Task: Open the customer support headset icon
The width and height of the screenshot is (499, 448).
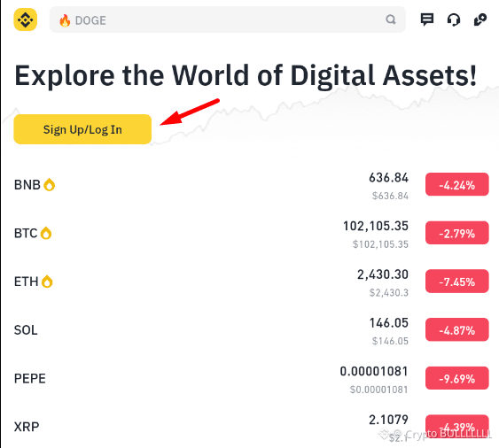Action: [454, 19]
